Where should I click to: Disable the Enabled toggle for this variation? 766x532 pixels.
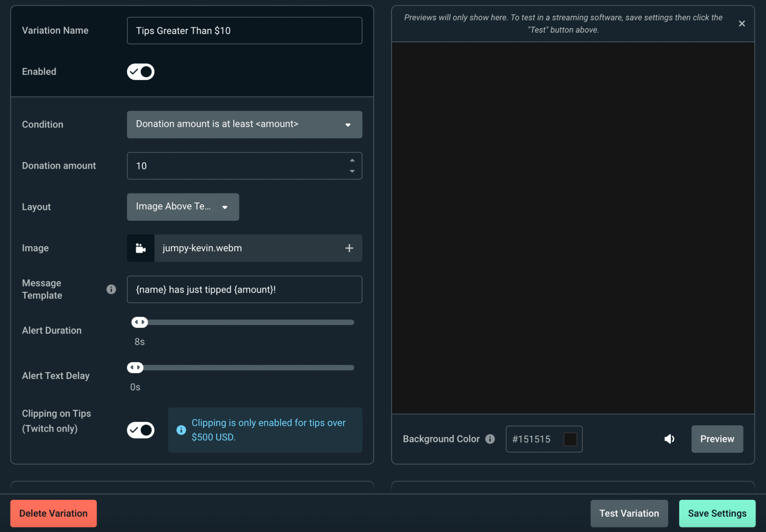[x=140, y=71]
